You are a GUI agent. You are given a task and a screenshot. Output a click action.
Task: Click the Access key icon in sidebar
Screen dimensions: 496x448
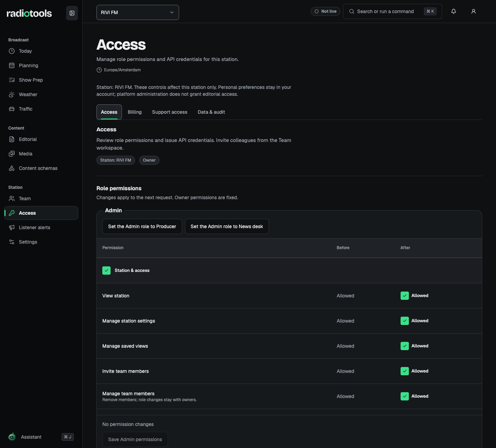pyautogui.click(x=12, y=213)
